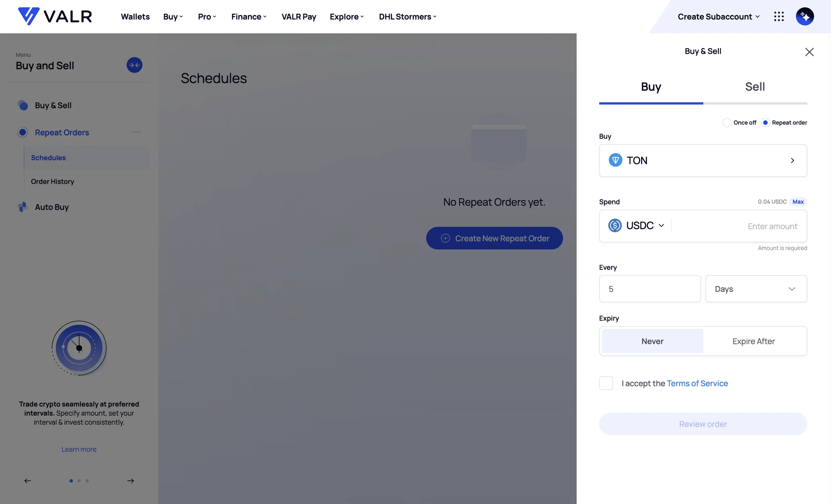Click the Schedules page heading
The image size is (831, 504).
click(x=214, y=78)
